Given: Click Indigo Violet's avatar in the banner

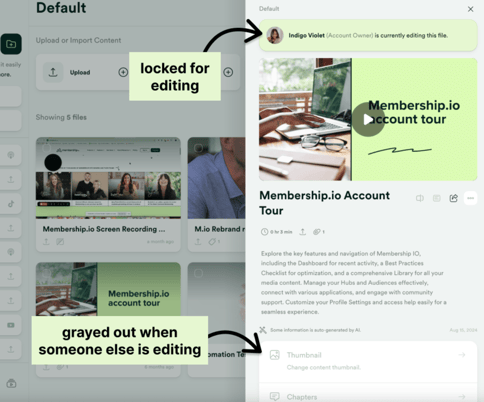Looking at the screenshot, I should (x=275, y=35).
